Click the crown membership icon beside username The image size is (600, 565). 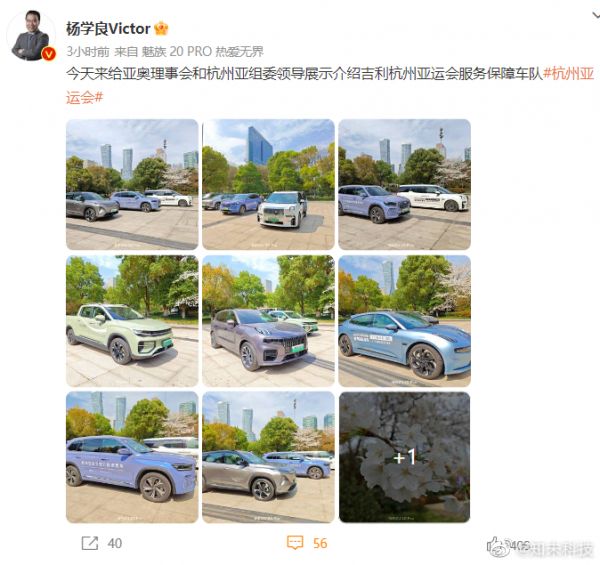(x=161, y=29)
